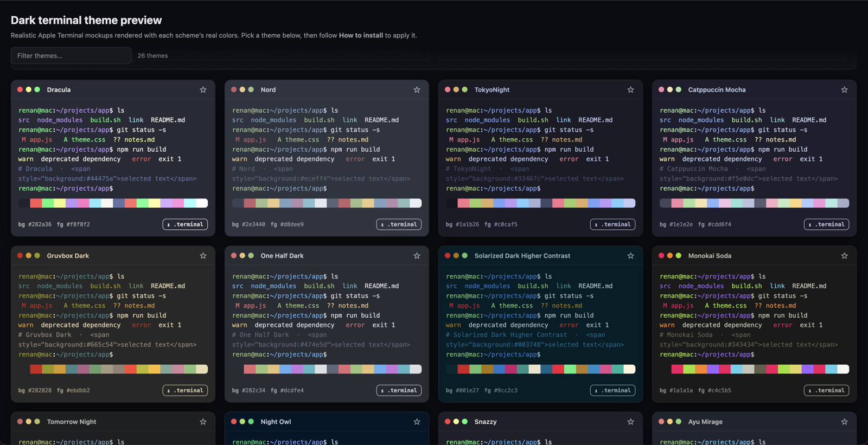Click Monokai Soda 'bg #1a1a1a' value
868x445 pixels.
676,390
